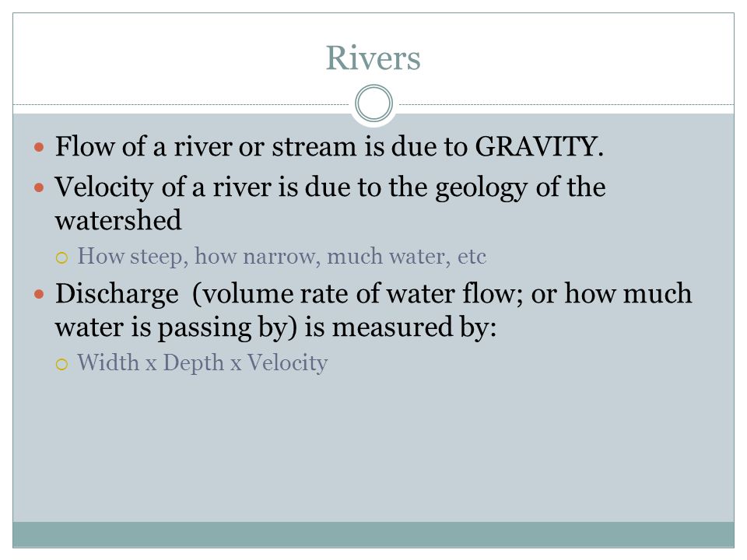Viewport: 747px width, 560px height.
Task: Click the sub-bullet text How steep, how narrow
Action: [x=197, y=256]
